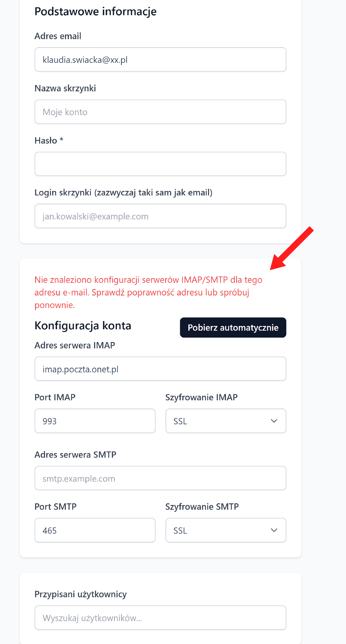
Task: Click the Szyfrowanie SMTP label
Action: point(202,507)
